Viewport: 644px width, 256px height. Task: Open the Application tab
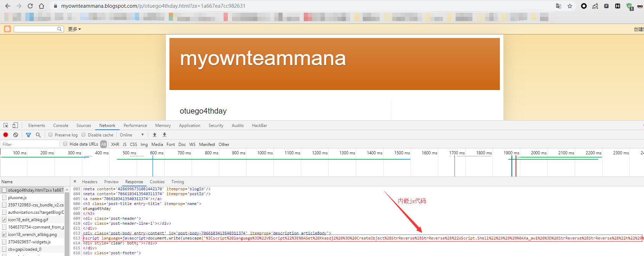[x=189, y=125]
